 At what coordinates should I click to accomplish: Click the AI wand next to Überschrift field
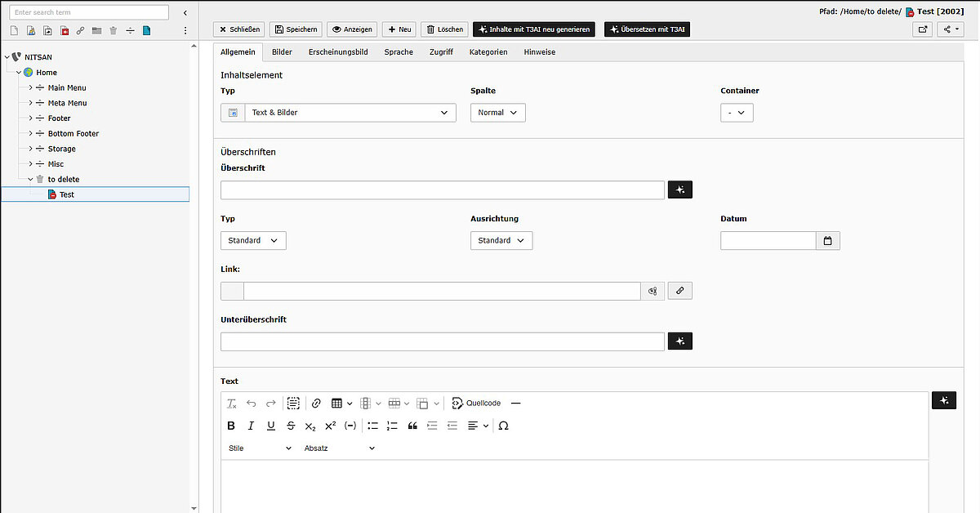[679, 189]
